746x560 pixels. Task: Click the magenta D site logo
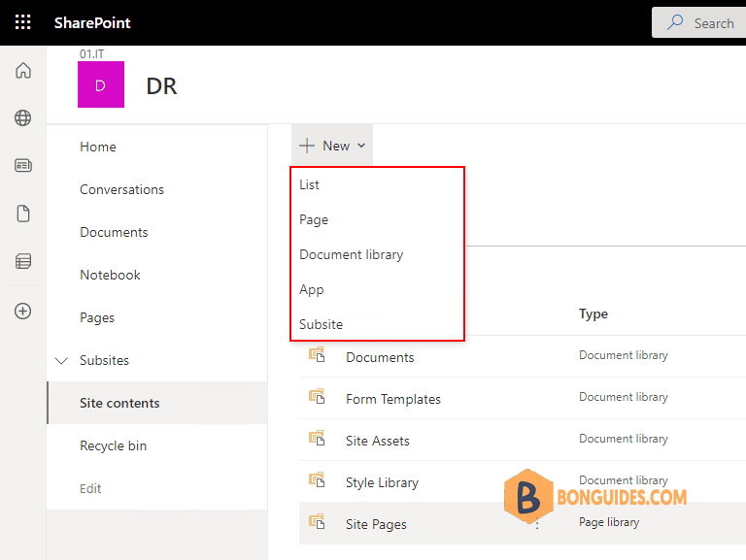101,84
